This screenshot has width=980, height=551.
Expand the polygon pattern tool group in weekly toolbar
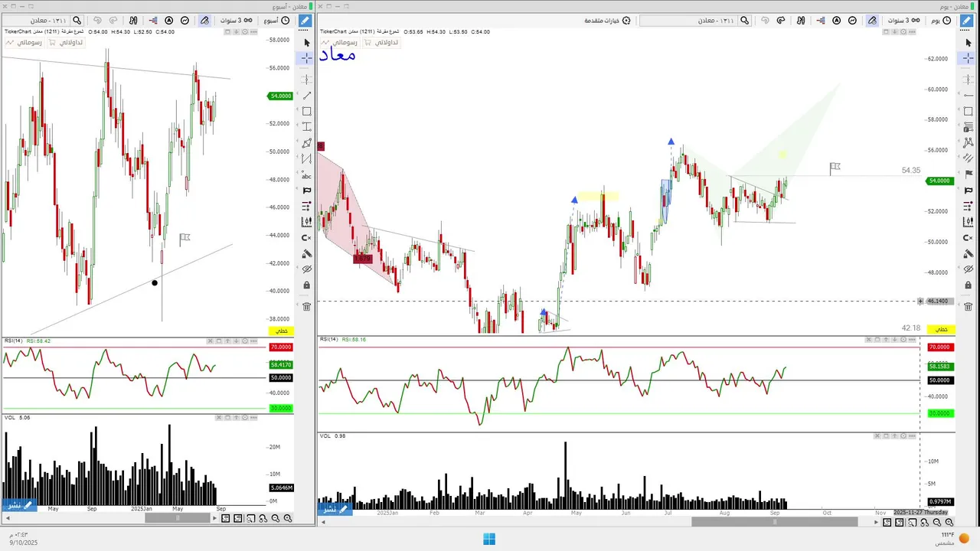[x=307, y=143]
